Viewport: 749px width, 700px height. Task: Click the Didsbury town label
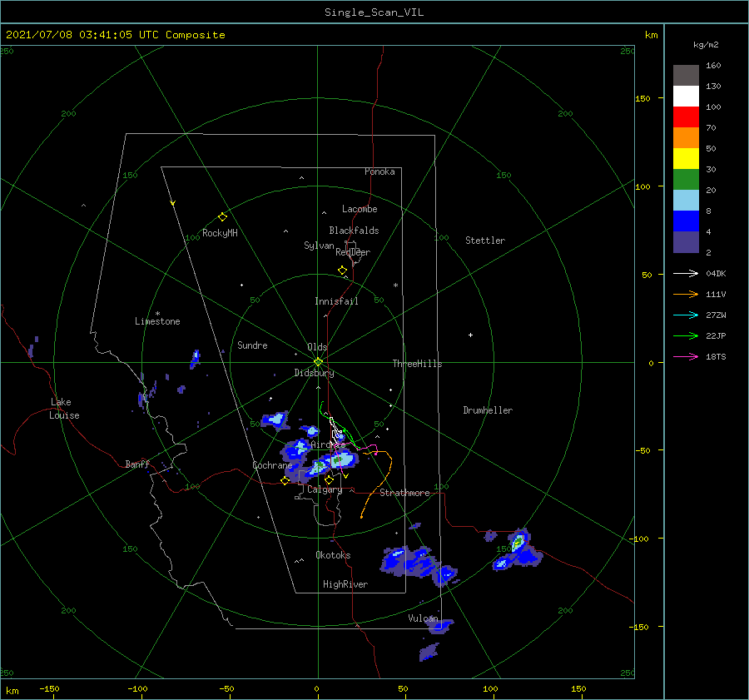pos(314,373)
